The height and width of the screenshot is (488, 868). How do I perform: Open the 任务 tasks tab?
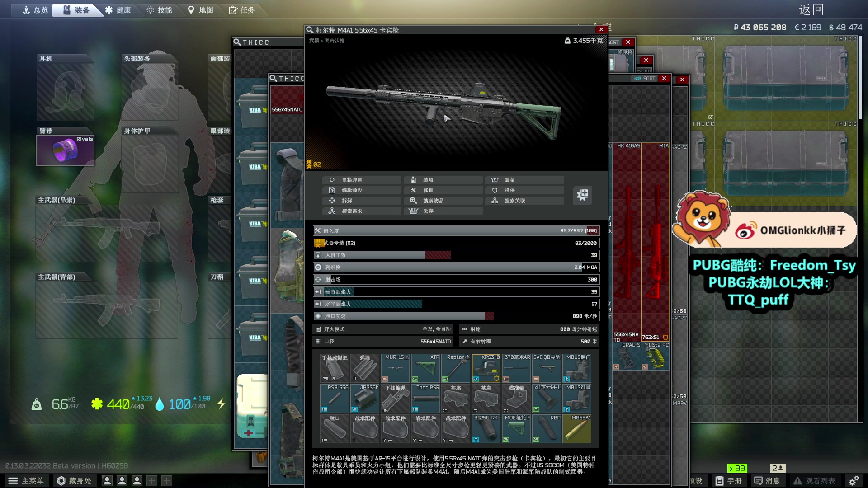[242, 10]
